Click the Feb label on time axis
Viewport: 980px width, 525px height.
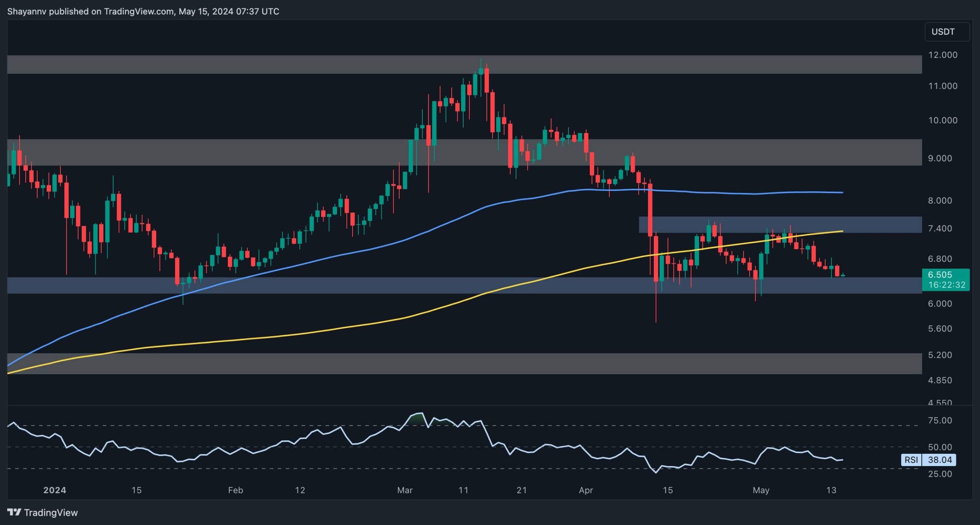pyautogui.click(x=235, y=490)
